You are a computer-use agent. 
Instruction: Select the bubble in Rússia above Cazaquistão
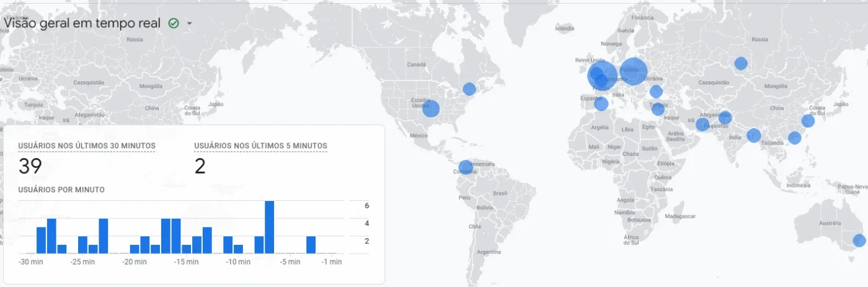[x=741, y=63]
